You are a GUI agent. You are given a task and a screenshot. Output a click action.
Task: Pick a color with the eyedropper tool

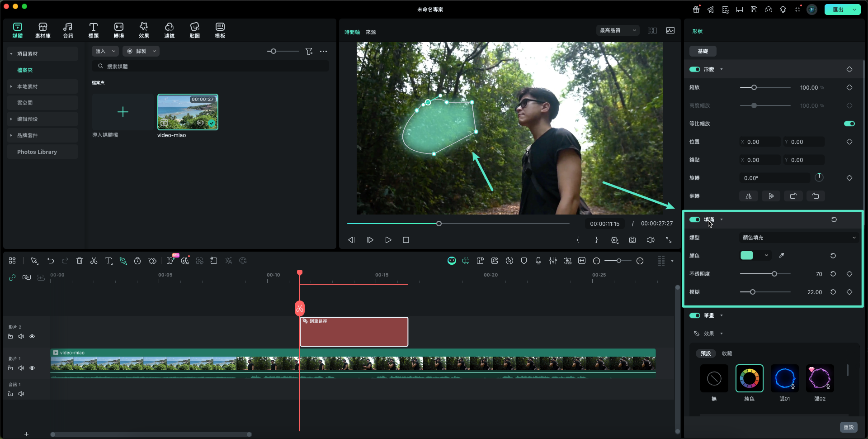(x=781, y=256)
